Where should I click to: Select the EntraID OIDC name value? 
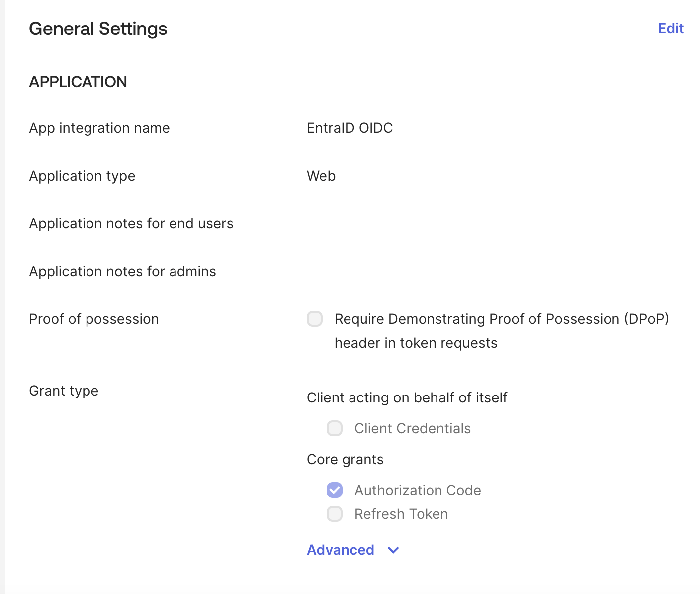(350, 128)
